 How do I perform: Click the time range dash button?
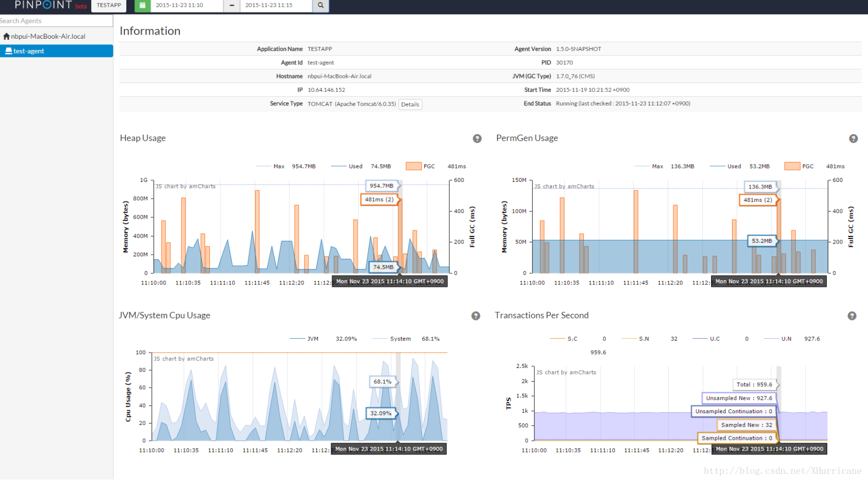232,5
